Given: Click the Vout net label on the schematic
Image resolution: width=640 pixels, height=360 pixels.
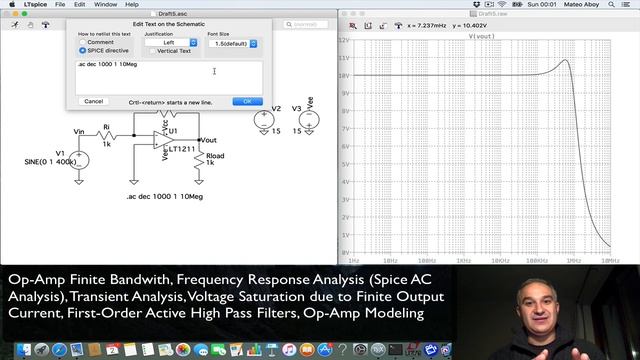Looking at the screenshot, I should (x=209, y=140).
